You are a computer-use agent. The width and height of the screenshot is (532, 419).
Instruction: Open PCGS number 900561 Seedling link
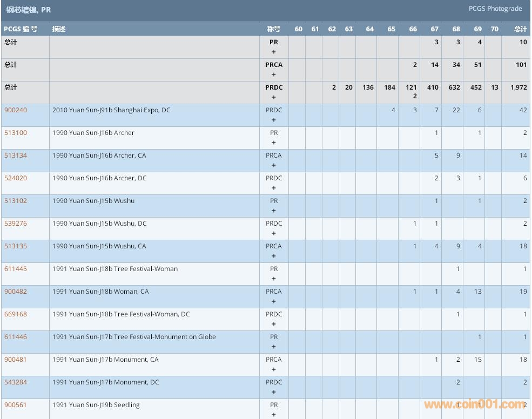[x=16, y=405]
